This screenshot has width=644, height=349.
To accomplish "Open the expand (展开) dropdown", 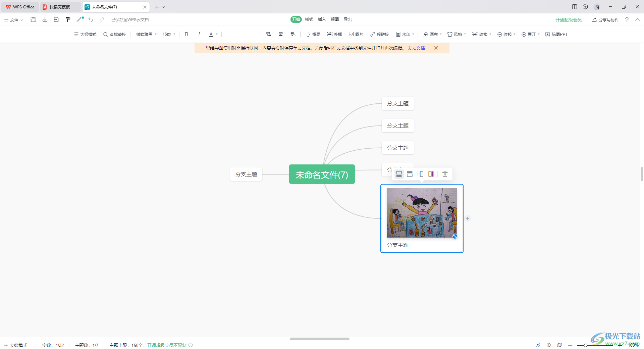I will [x=531, y=34].
